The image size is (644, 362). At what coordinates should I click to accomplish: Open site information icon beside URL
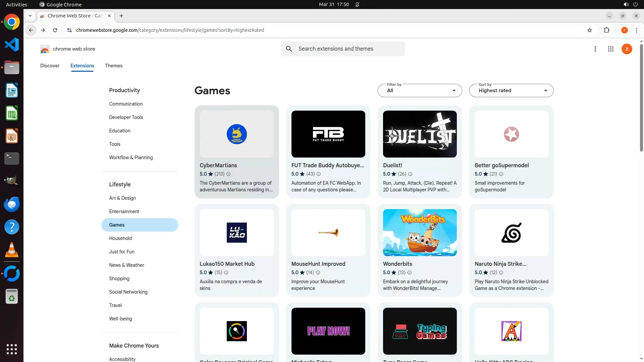(x=69, y=30)
